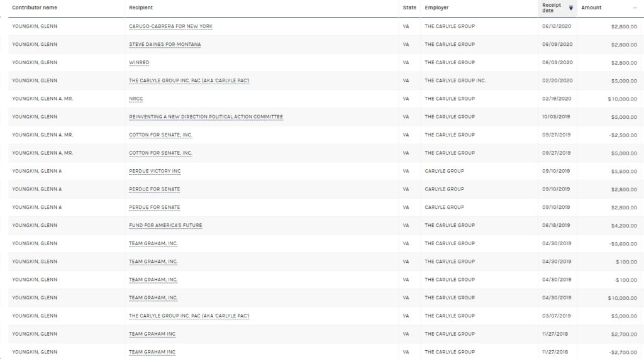Open the NRCC recipient link
This screenshot has height=359, width=644.
click(x=136, y=99)
